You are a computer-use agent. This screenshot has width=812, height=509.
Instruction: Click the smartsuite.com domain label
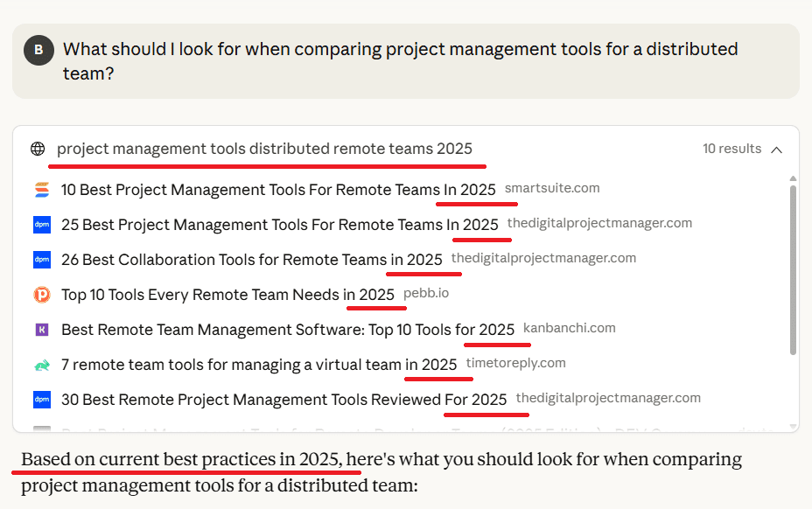552,188
